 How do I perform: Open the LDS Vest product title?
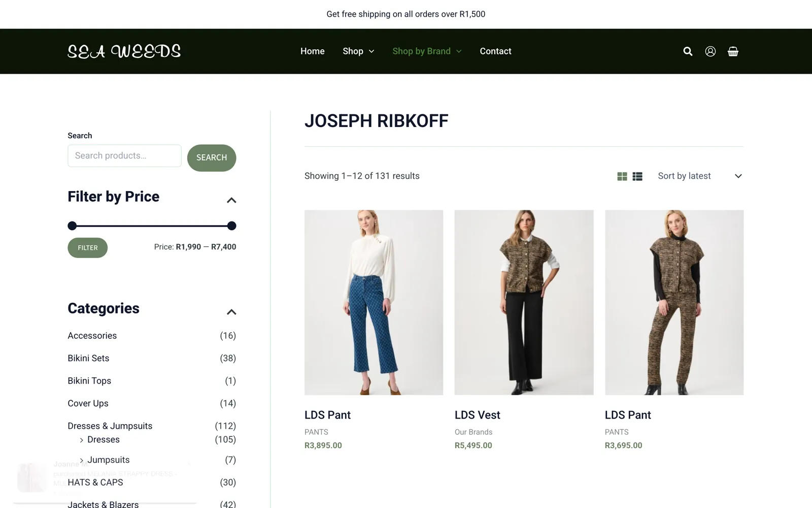click(478, 415)
